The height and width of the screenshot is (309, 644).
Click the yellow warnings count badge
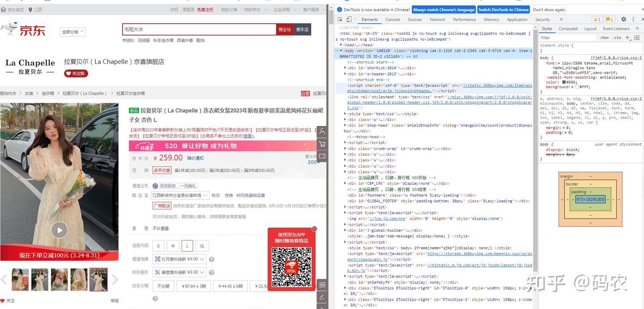(x=597, y=20)
